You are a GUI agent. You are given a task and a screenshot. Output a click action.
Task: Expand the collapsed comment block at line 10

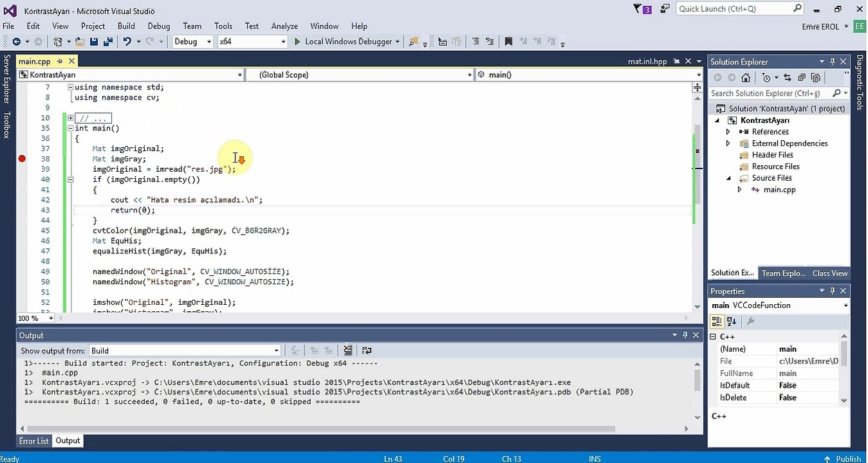click(x=70, y=118)
